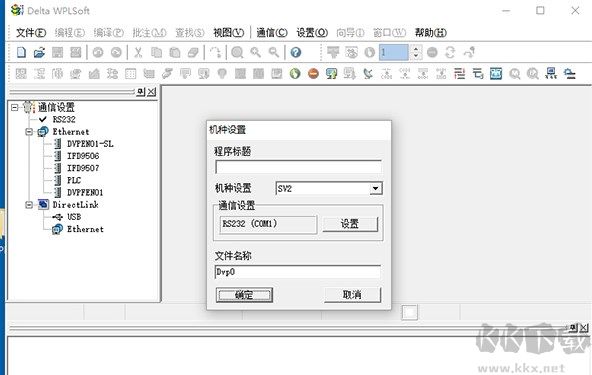The width and height of the screenshot is (592, 375).
Task: Collapse the DirectLink tree node
Action: [29, 205]
